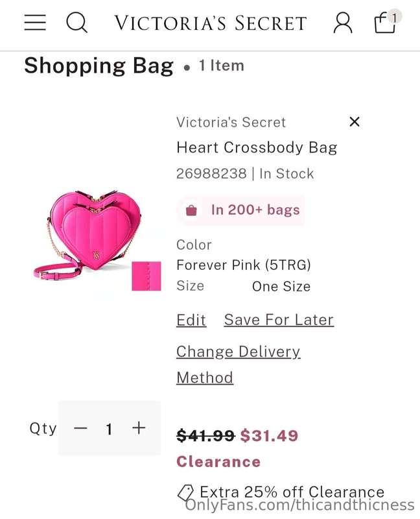Click the Clearance label
420x519 pixels.
pos(218,462)
